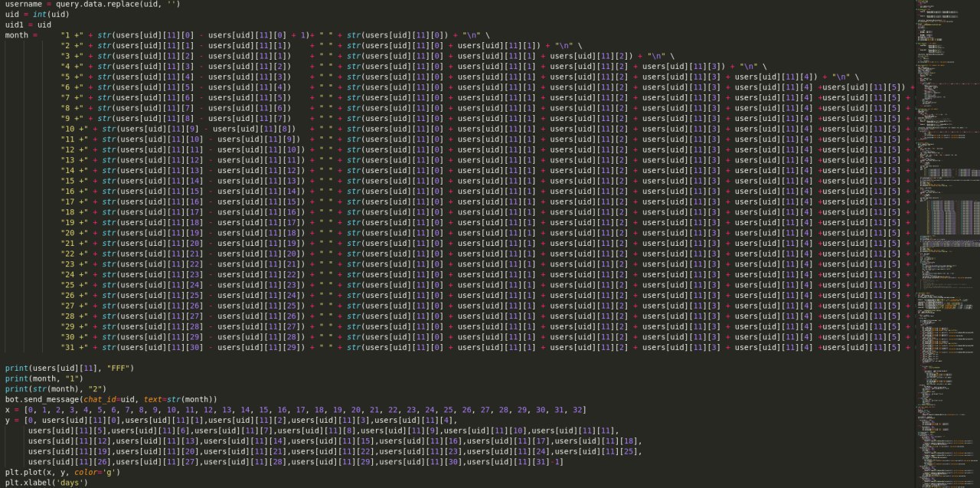
Task: Click y-list line ending with "users[uid][11][31]-1]"
Action: [x=296, y=461]
